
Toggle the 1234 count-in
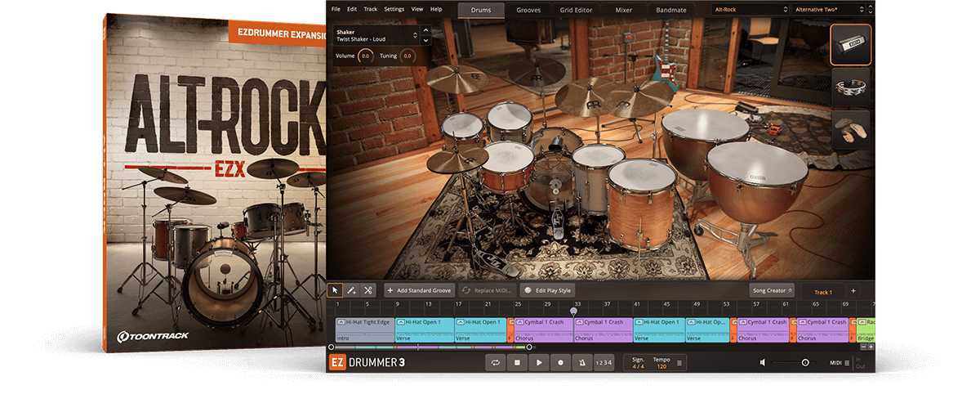[604, 362]
